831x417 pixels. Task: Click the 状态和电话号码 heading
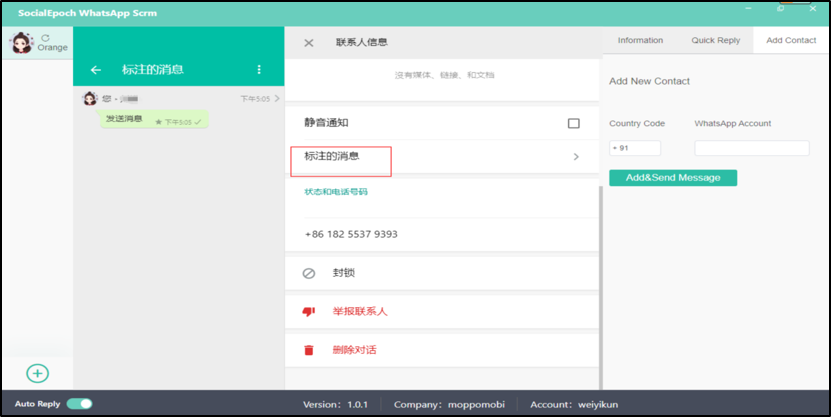pos(336,192)
